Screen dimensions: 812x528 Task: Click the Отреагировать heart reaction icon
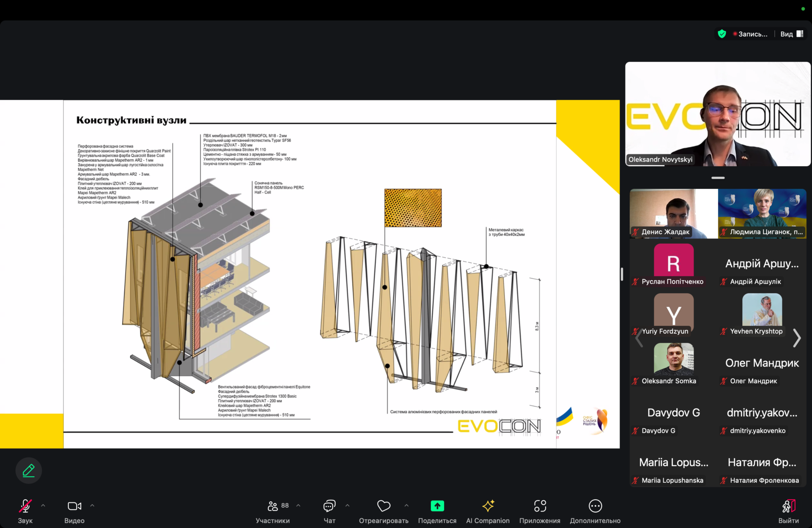384,506
